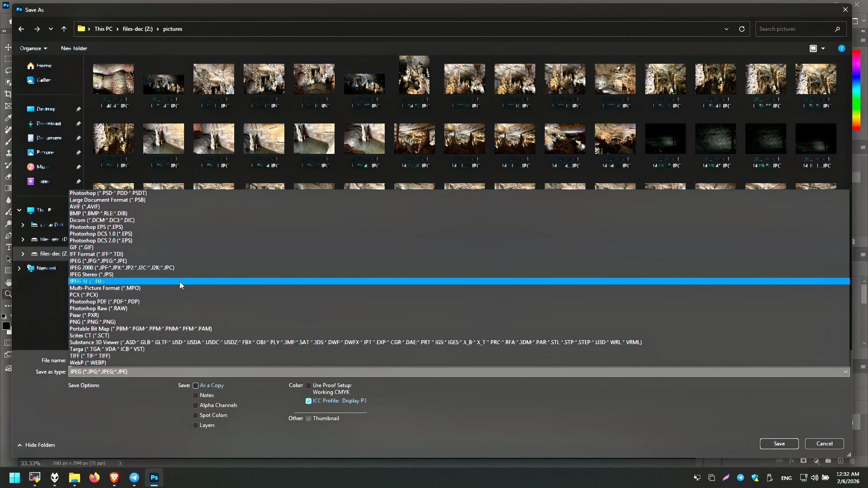The width and height of the screenshot is (868, 488).
Task: Open the Windows Start menu
Action: tap(14, 478)
